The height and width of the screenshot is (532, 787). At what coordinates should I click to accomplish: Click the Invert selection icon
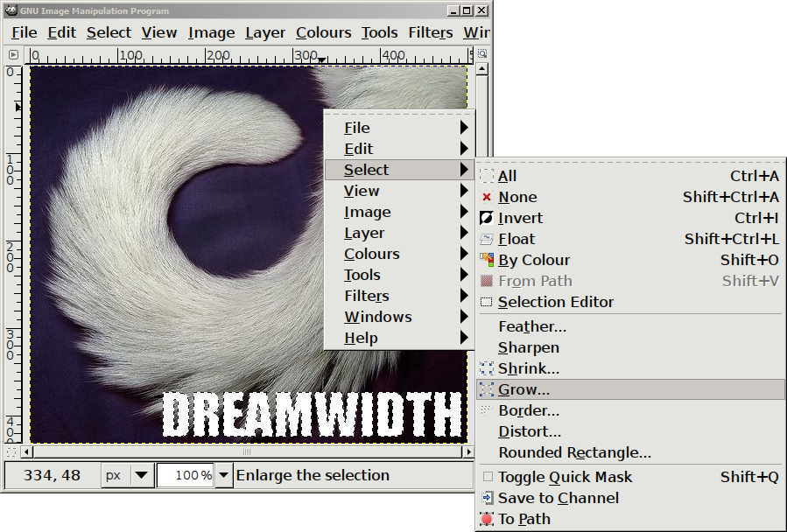[x=487, y=219]
